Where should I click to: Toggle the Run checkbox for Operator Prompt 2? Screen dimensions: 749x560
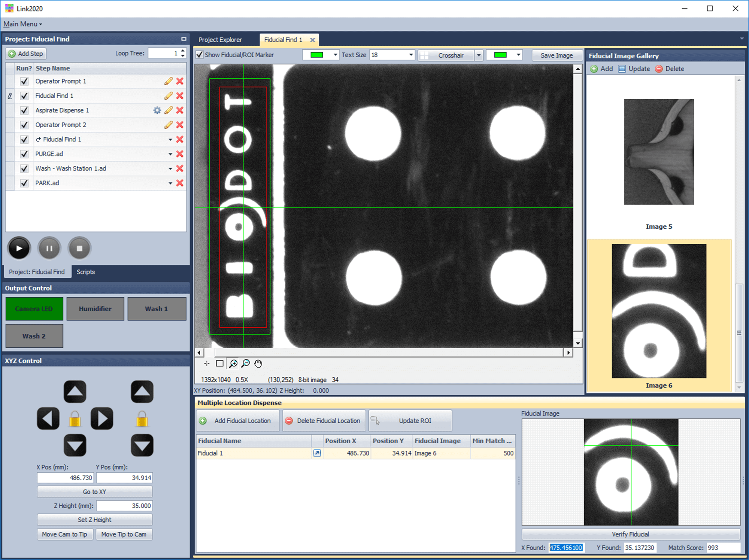(24, 125)
